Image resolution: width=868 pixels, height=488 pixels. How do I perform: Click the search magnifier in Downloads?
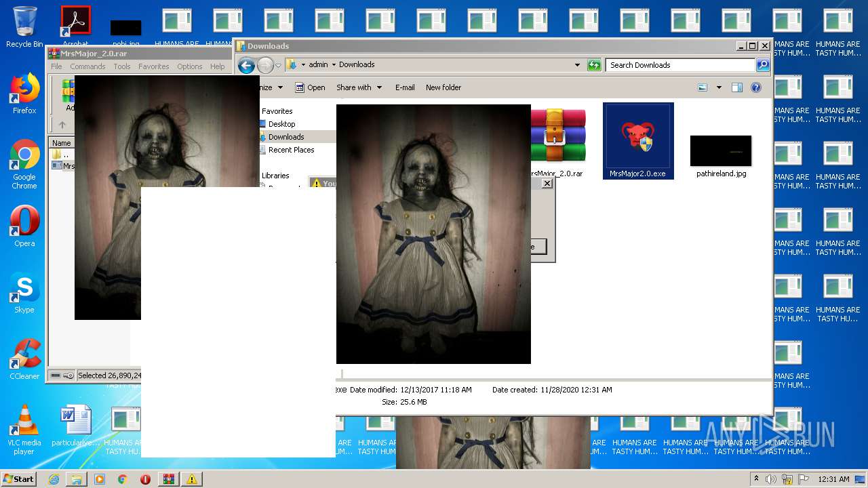click(763, 65)
